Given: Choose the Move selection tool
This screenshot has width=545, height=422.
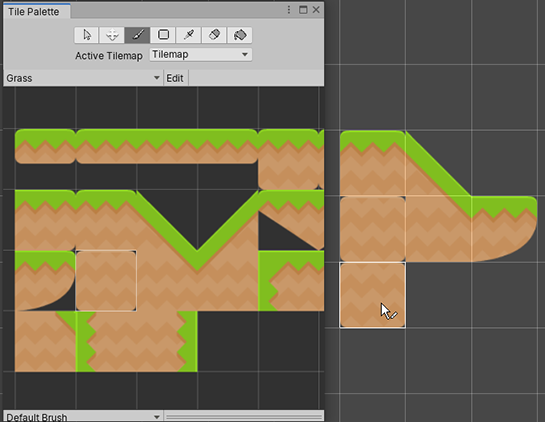Looking at the screenshot, I should point(112,35).
